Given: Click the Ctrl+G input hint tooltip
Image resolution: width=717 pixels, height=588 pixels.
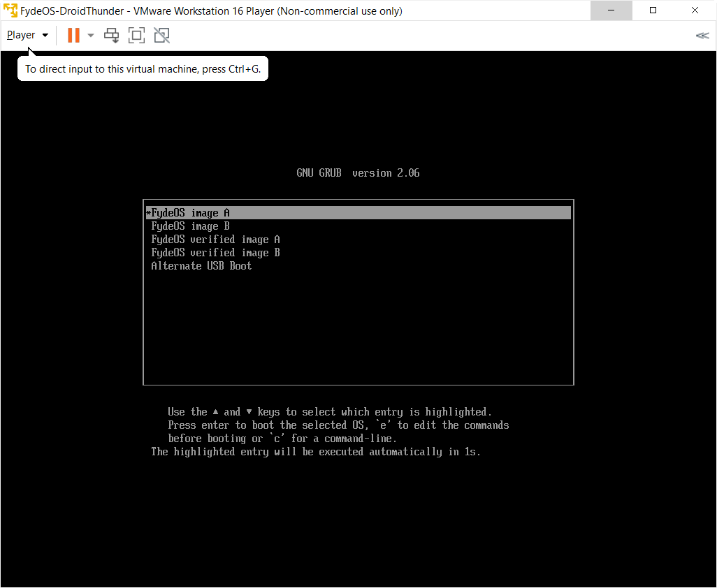Looking at the screenshot, I should [x=143, y=69].
